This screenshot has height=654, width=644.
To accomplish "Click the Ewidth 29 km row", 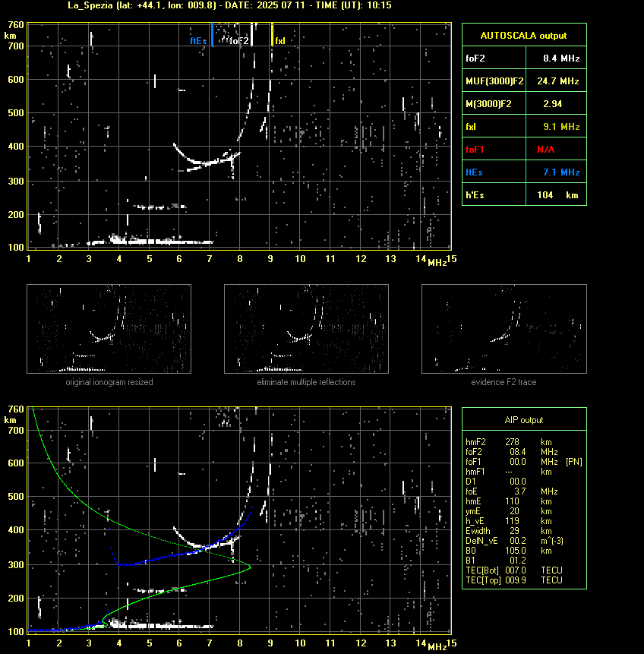I will coord(509,531).
